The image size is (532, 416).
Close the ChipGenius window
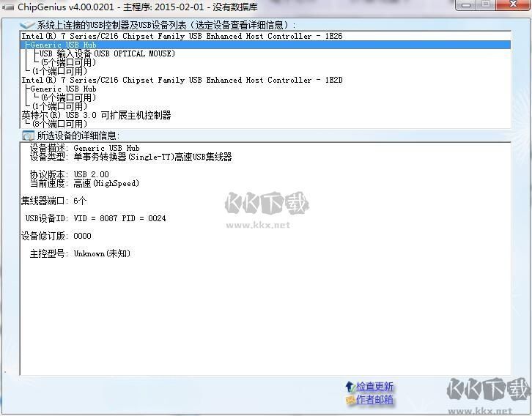click(513, 5)
